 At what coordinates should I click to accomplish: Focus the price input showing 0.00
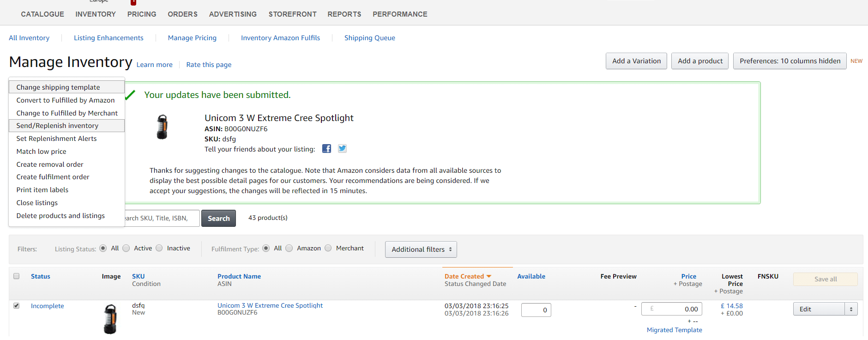click(672, 309)
